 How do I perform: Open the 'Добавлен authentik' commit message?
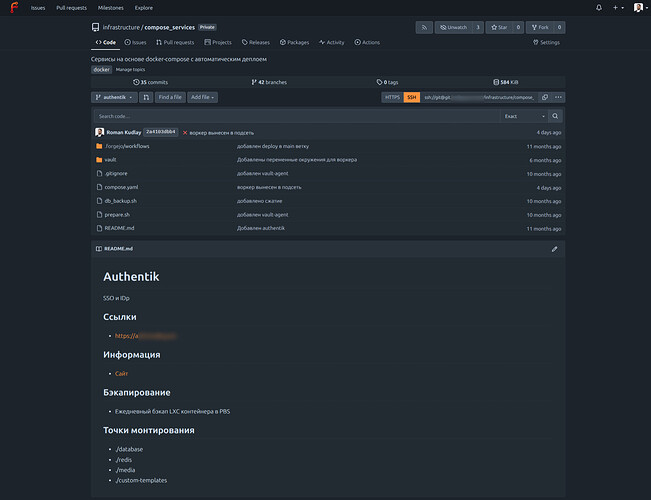click(x=261, y=228)
